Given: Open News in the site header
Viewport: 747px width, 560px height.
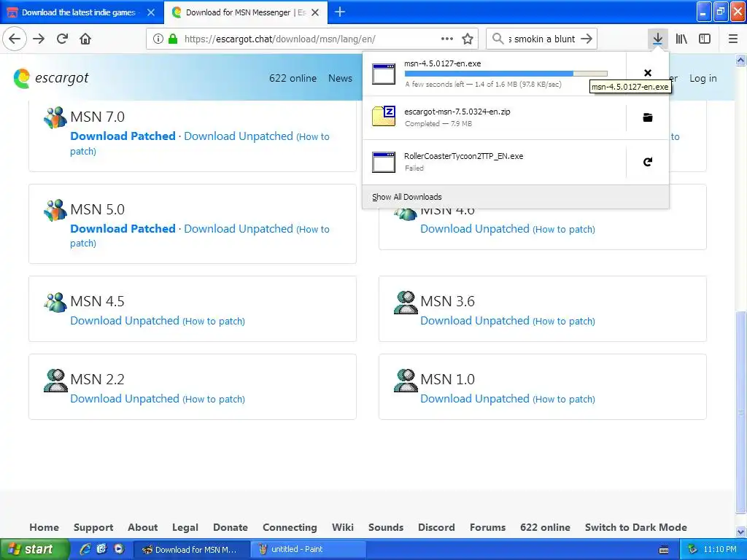Looking at the screenshot, I should click(x=340, y=78).
